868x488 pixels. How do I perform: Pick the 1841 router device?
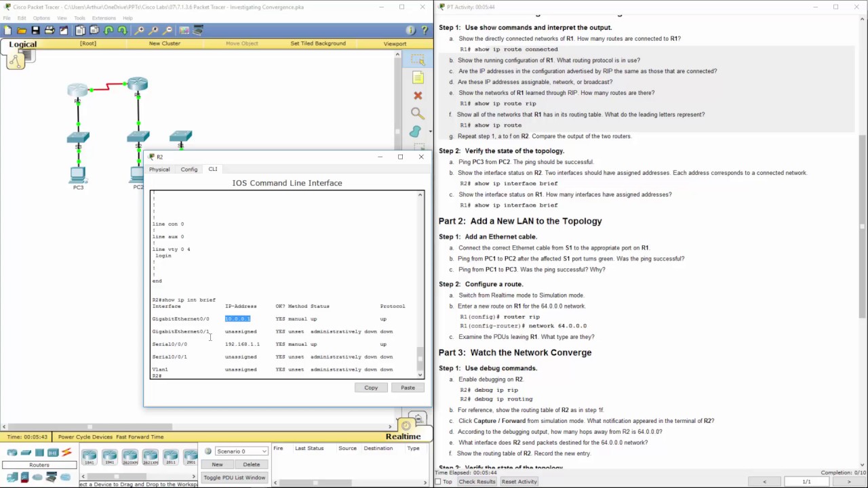pyautogui.click(x=90, y=457)
